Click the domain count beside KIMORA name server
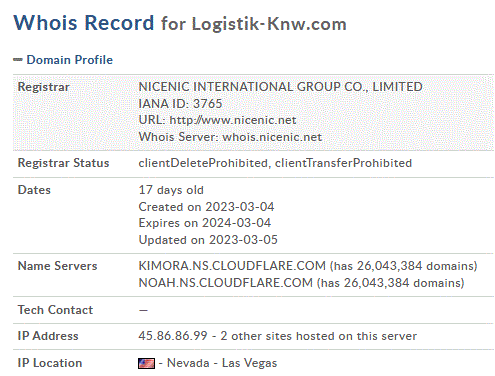This screenshot has height=376, width=495. coord(404,266)
